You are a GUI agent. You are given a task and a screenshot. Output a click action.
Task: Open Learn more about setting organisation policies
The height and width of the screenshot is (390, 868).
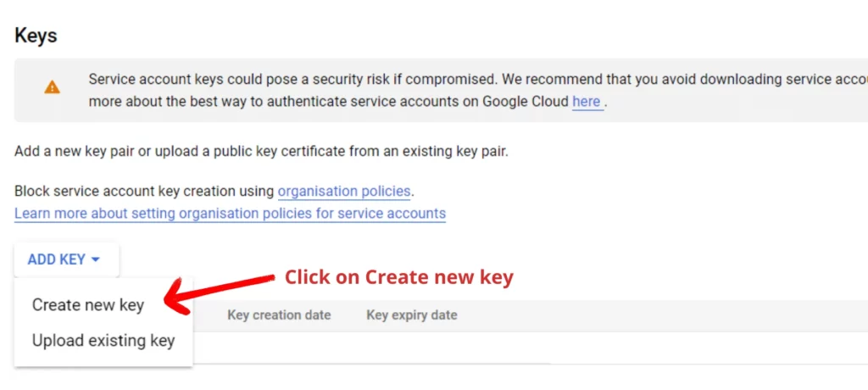(230, 213)
